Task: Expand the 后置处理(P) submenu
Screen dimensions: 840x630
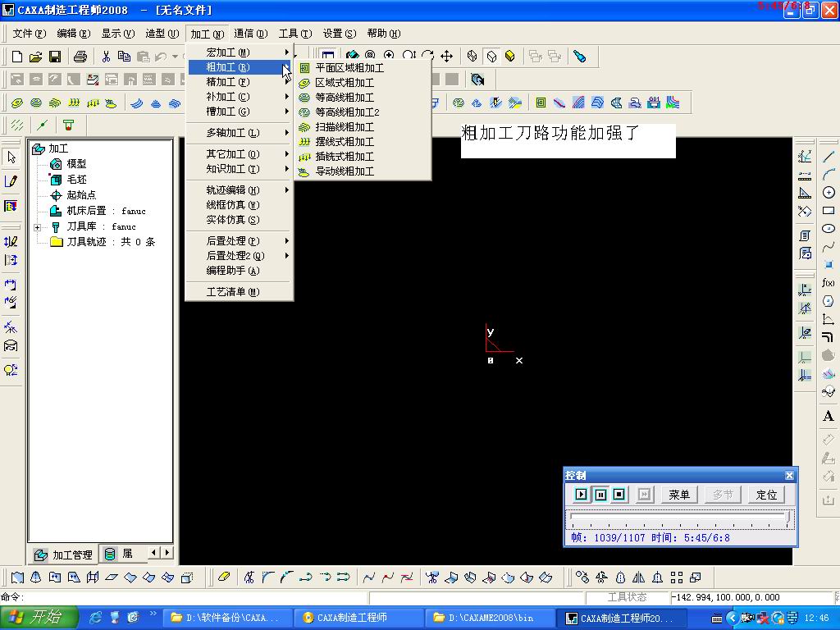Action: point(240,241)
